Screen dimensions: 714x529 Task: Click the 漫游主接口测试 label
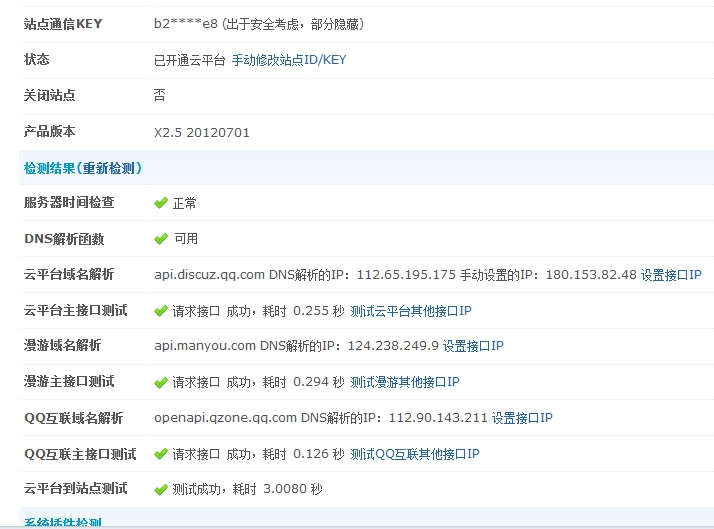[69, 381]
